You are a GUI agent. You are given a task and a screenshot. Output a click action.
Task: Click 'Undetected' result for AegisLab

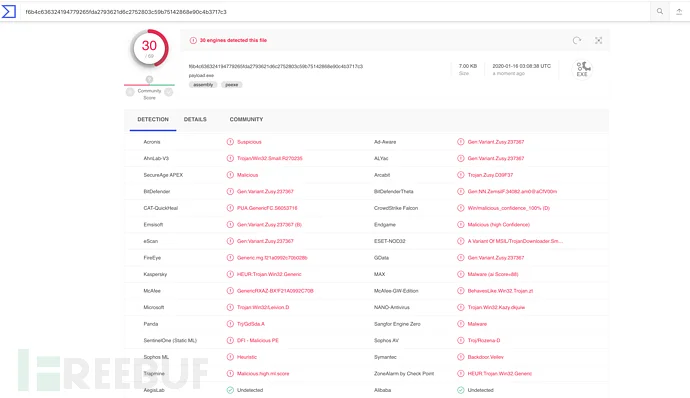click(250, 390)
